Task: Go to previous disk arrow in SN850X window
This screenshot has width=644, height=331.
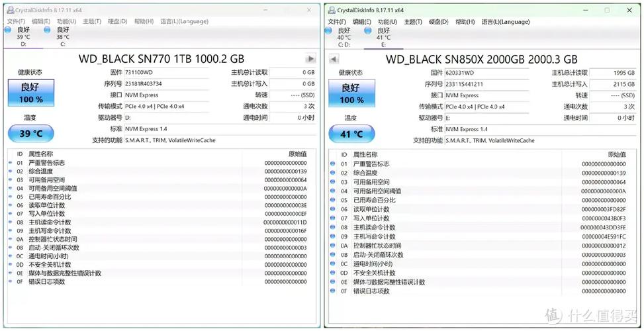Action: (334, 60)
